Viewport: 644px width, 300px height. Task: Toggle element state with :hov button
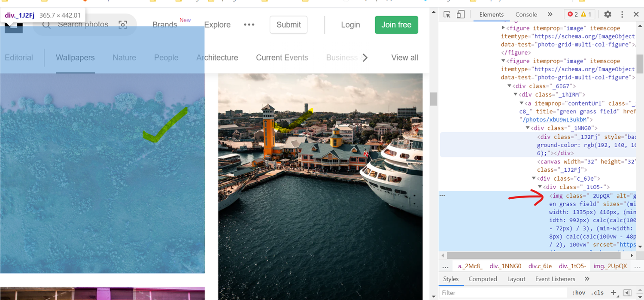click(x=579, y=293)
